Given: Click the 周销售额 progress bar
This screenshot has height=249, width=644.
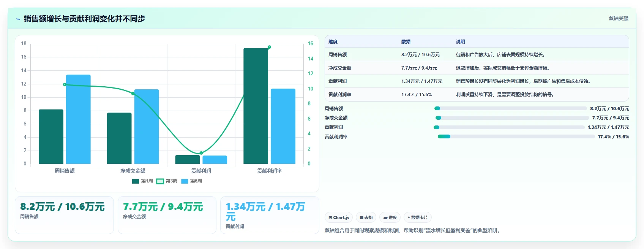Looking at the screenshot, I should point(511,108).
